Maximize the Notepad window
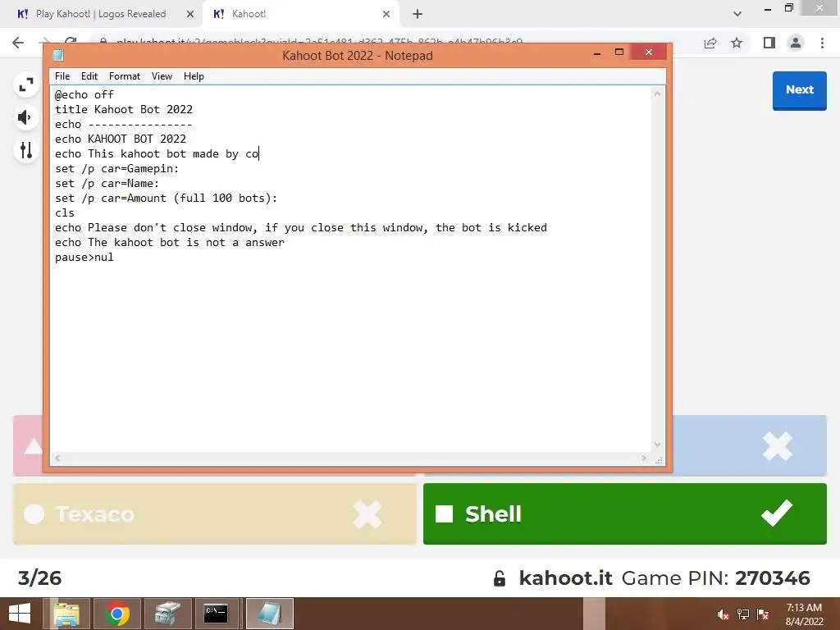 (x=619, y=52)
